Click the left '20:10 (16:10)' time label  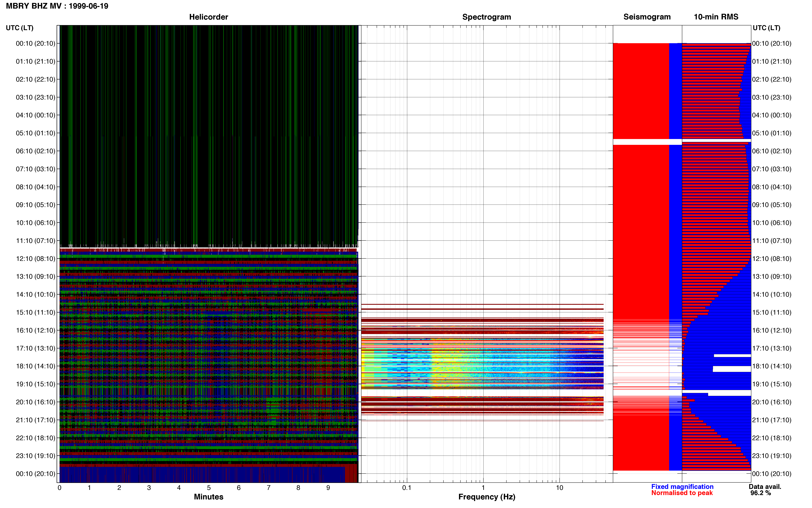36,402
